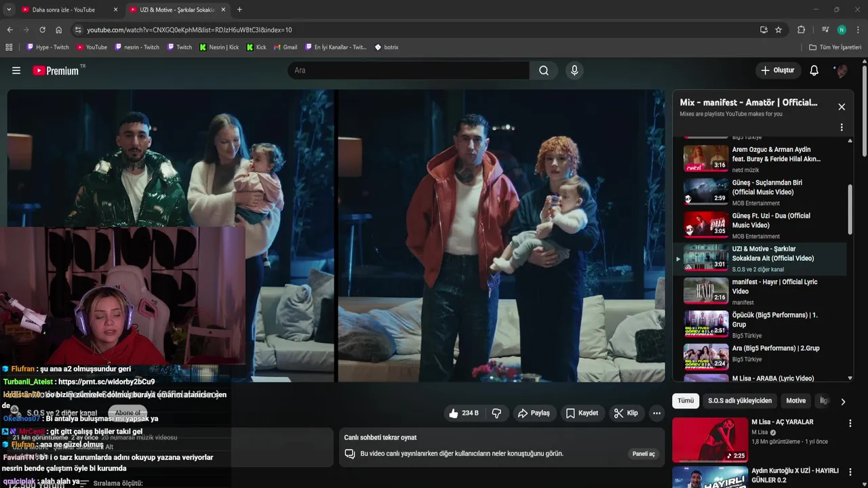Open Gmail bookmark
868x488 pixels.
[285, 47]
